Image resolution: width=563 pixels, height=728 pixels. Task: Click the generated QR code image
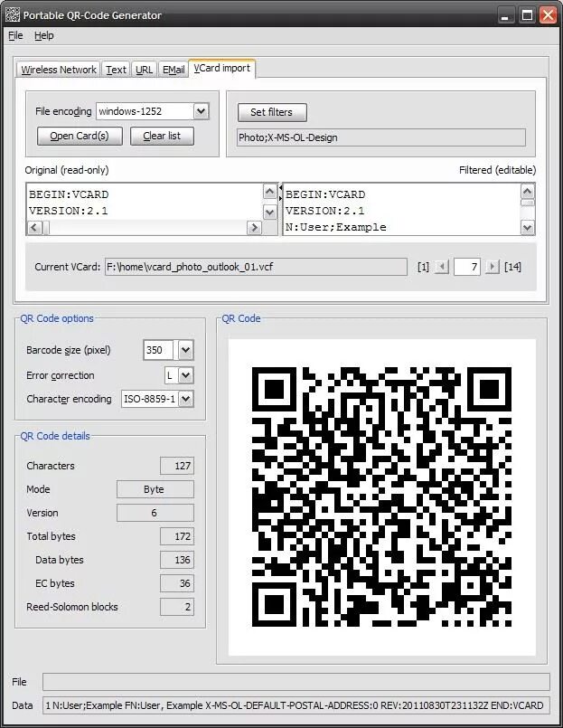click(x=382, y=496)
